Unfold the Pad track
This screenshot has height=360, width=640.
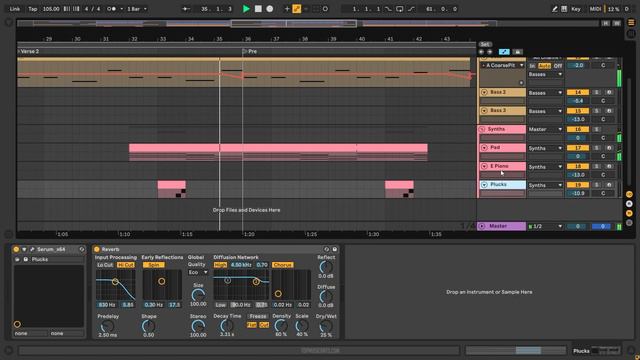pyautogui.click(x=484, y=148)
